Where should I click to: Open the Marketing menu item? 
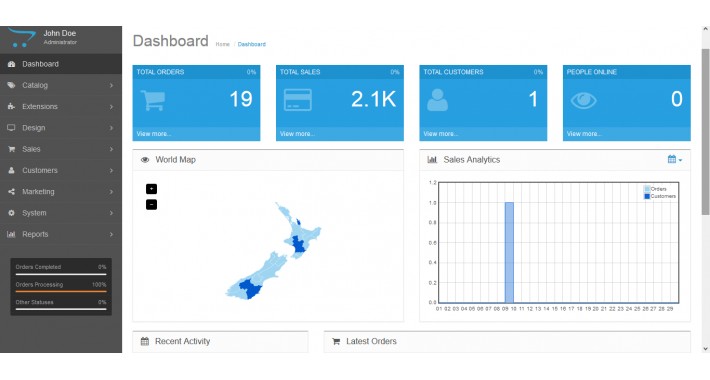point(61,192)
